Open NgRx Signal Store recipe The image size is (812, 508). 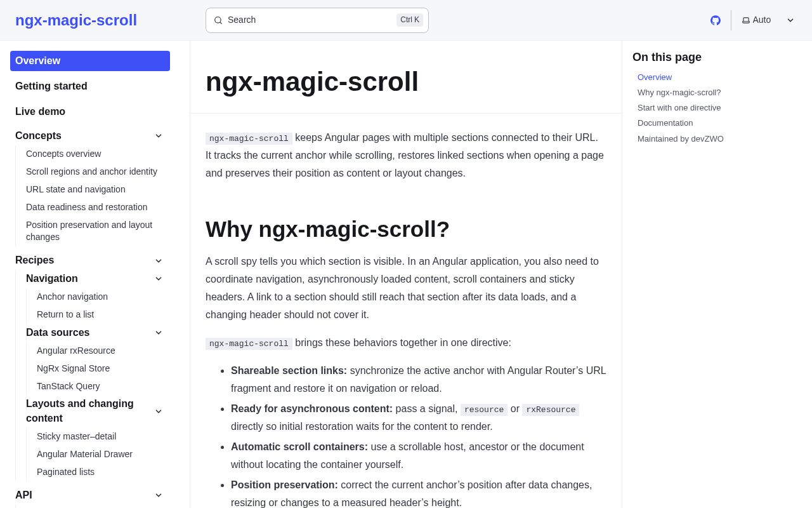[x=73, y=368]
